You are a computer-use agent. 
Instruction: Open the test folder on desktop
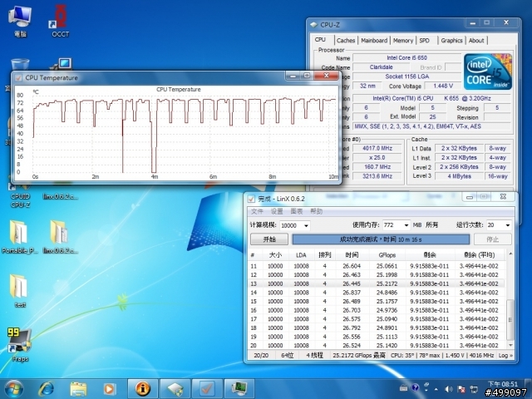(x=20, y=291)
